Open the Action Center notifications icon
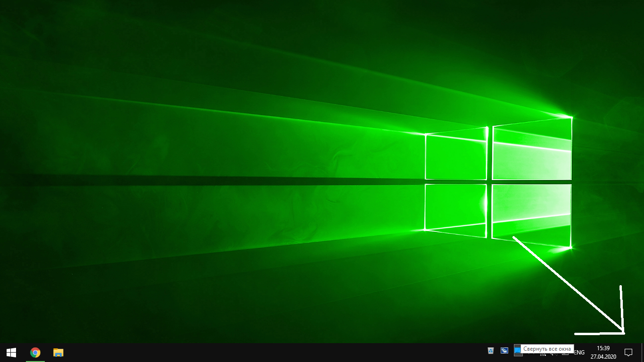 [628, 352]
